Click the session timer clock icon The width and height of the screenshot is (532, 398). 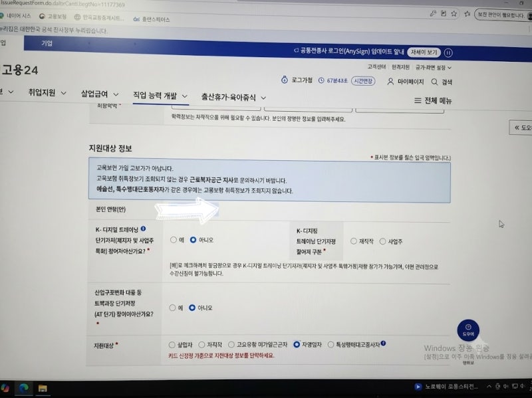(x=321, y=80)
